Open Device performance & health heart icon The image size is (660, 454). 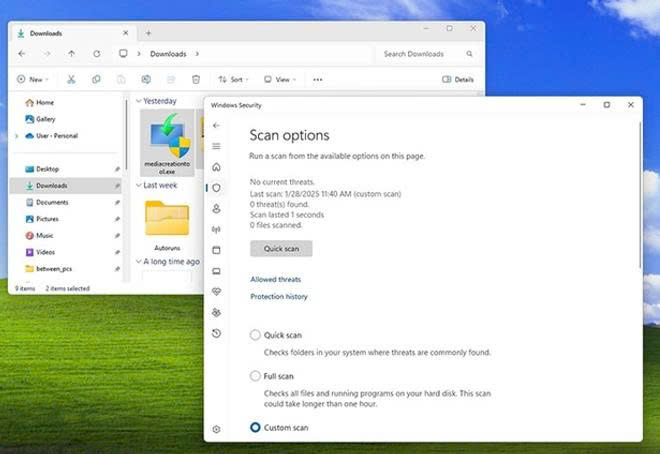click(x=216, y=292)
